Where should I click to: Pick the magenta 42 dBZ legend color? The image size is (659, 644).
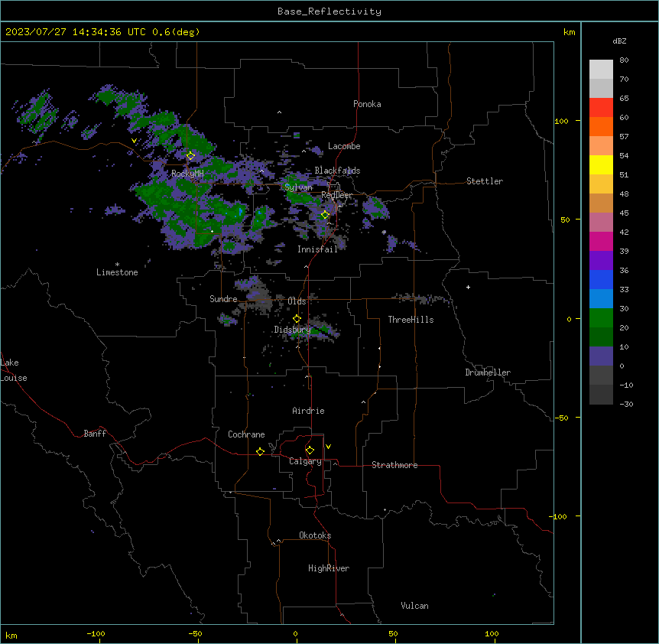(x=601, y=241)
